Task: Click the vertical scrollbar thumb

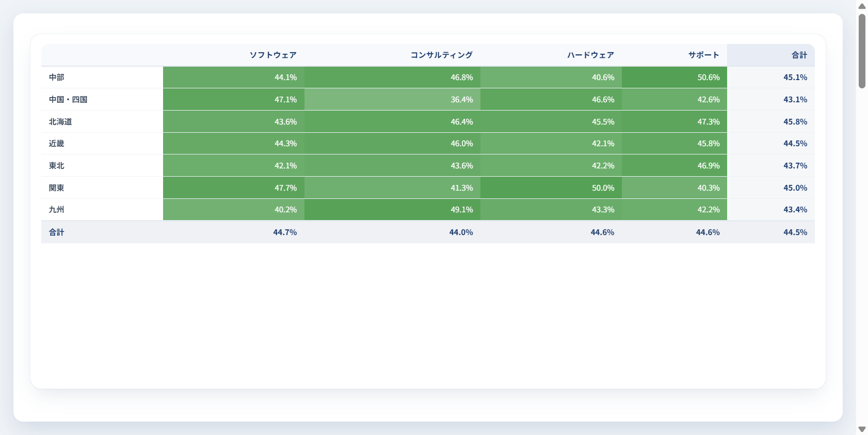Action: (862, 51)
